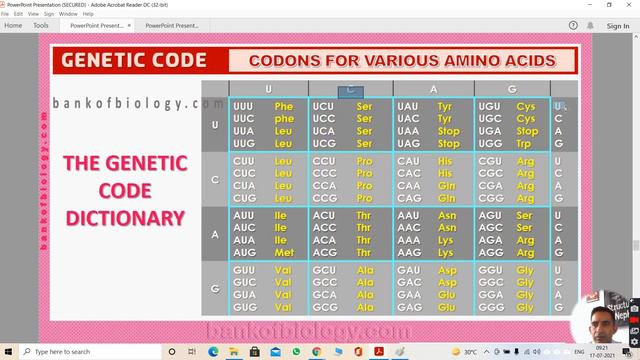Open the notifications bell in Acrobat
This screenshot has width=640, height=360.
[x=590, y=26]
